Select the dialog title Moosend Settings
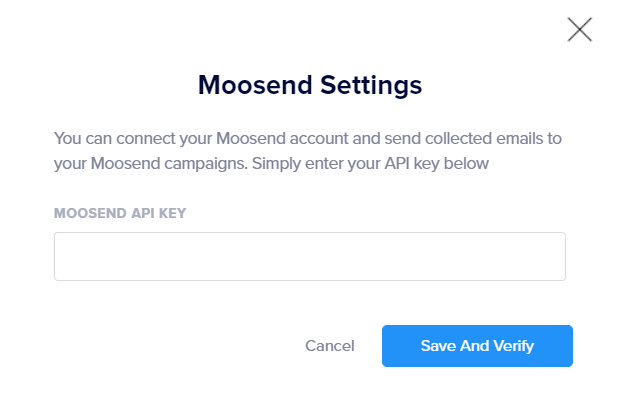 [x=310, y=84]
